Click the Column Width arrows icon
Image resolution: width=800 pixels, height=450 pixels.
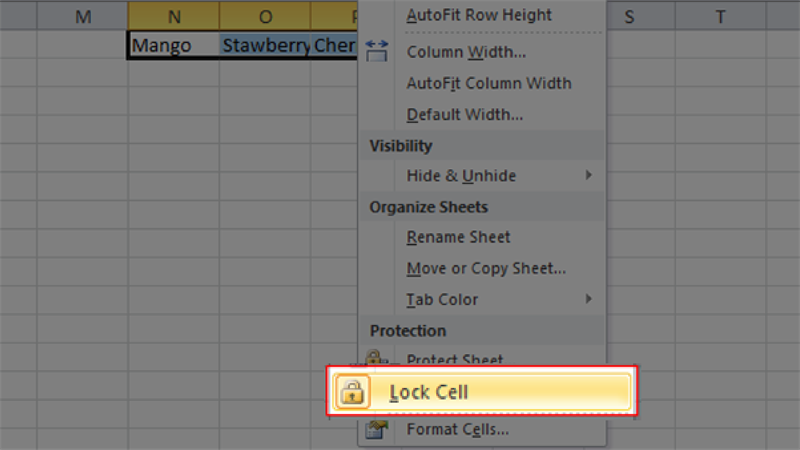(377, 51)
